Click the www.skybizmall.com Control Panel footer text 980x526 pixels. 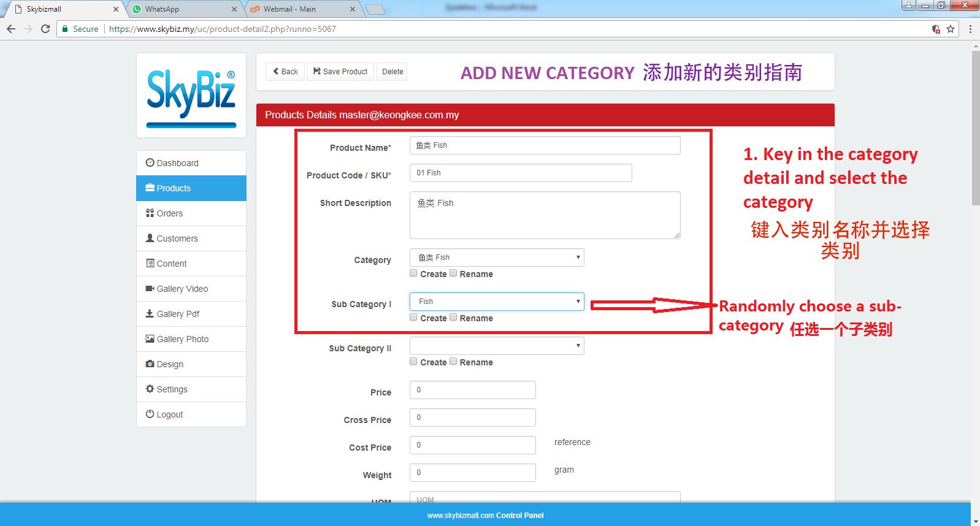coord(485,516)
